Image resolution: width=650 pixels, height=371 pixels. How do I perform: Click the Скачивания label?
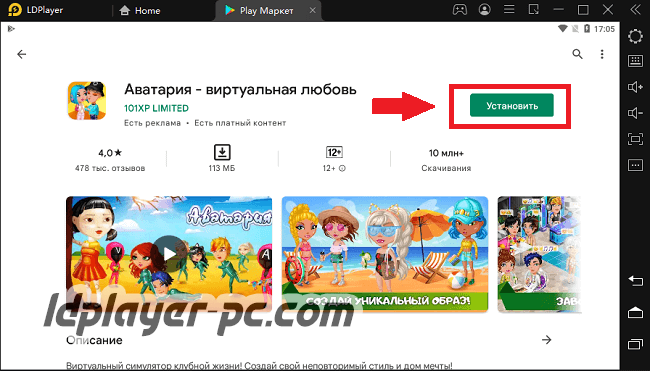tap(446, 168)
